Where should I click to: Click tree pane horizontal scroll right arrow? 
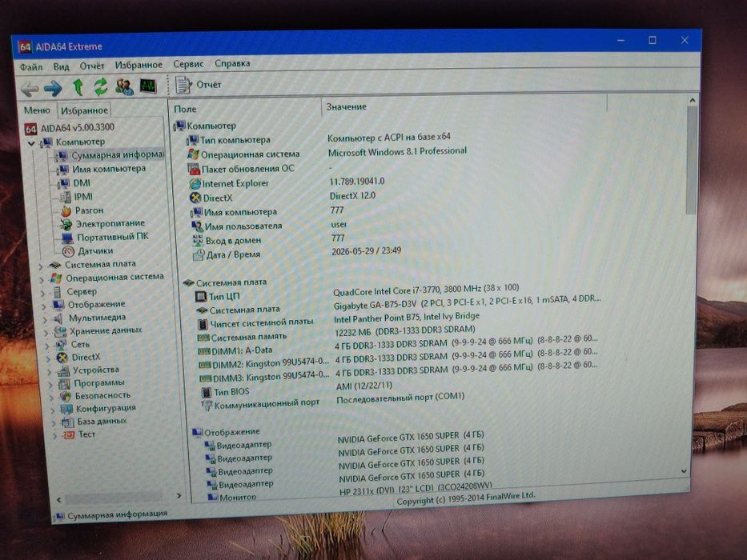click(x=179, y=496)
